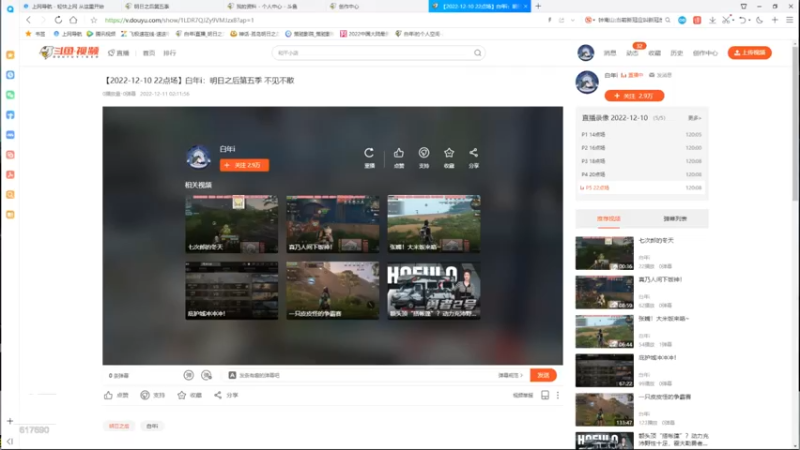Open sidebar video thumbnail with duration 06:44
Image resolution: width=800 pixels, height=450 pixels.
pyautogui.click(x=605, y=332)
